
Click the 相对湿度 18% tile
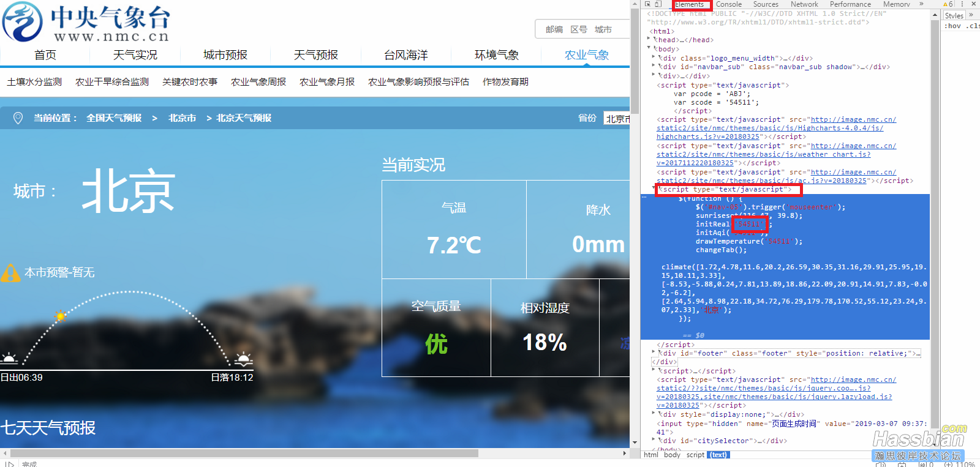tap(545, 328)
